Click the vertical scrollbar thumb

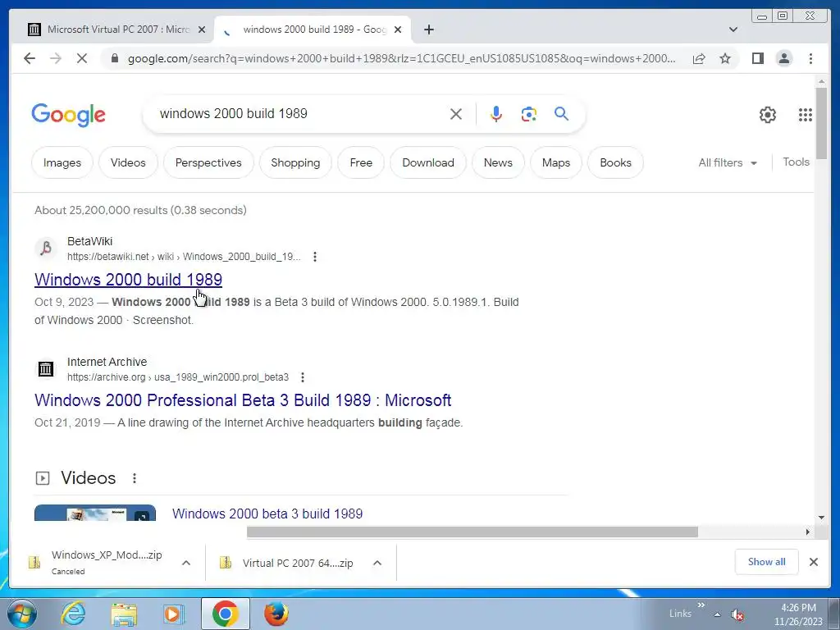click(821, 122)
